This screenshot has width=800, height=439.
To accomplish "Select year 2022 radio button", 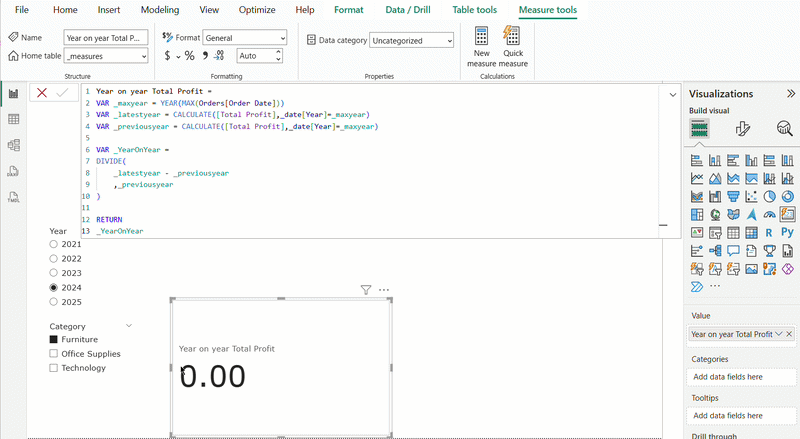I will click(x=54, y=259).
